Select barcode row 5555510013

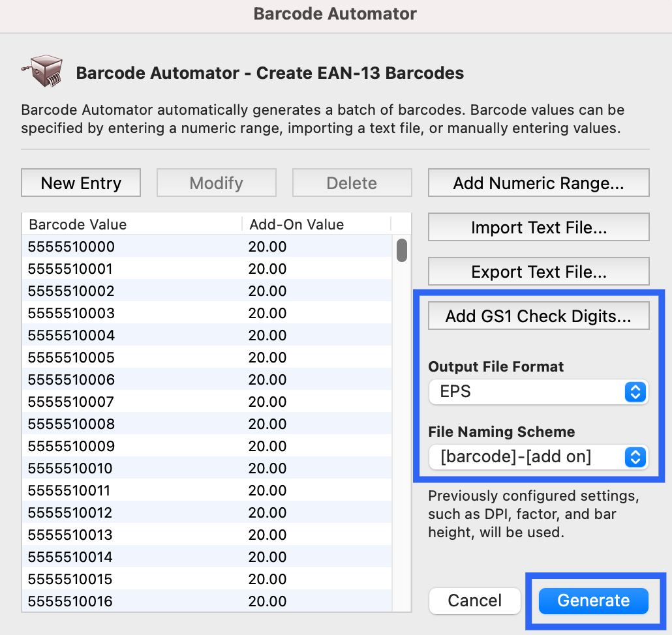(x=207, y=535)
